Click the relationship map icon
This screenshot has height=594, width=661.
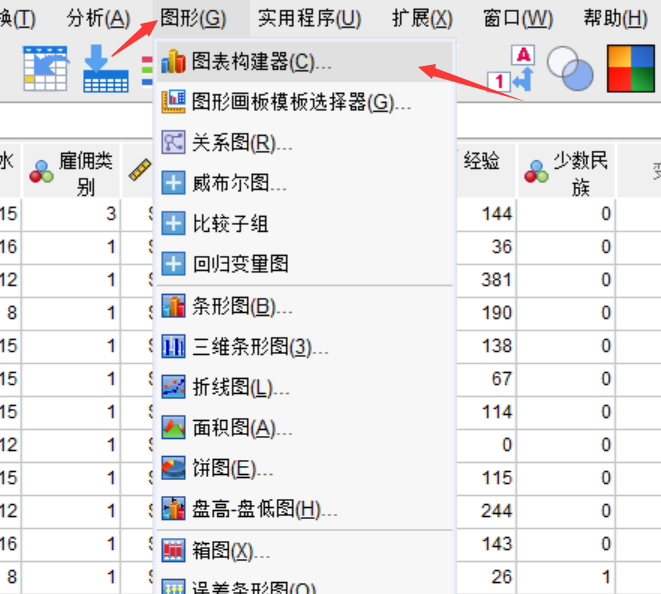click(173, 142)
